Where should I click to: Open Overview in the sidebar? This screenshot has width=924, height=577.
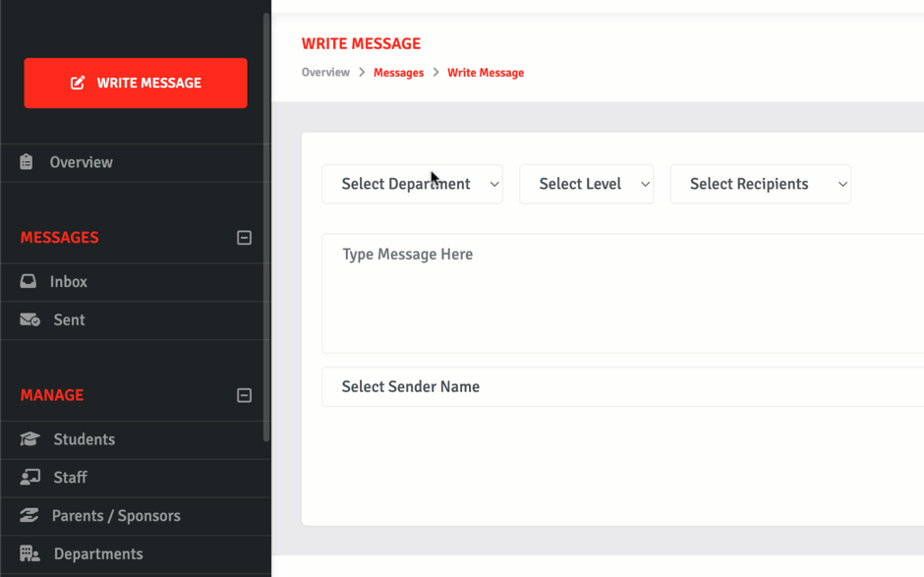pyautogui.click(x=136, y=162)
